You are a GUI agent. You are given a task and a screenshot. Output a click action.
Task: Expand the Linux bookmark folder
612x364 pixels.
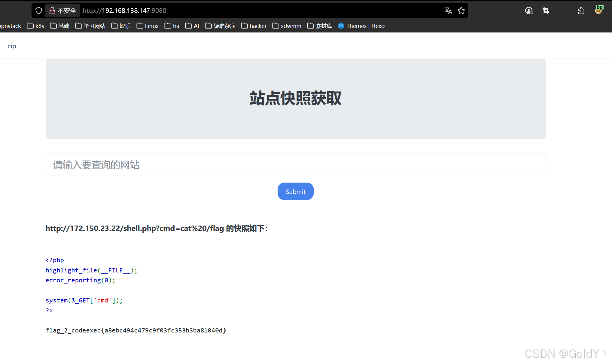(x=148, y=26)
